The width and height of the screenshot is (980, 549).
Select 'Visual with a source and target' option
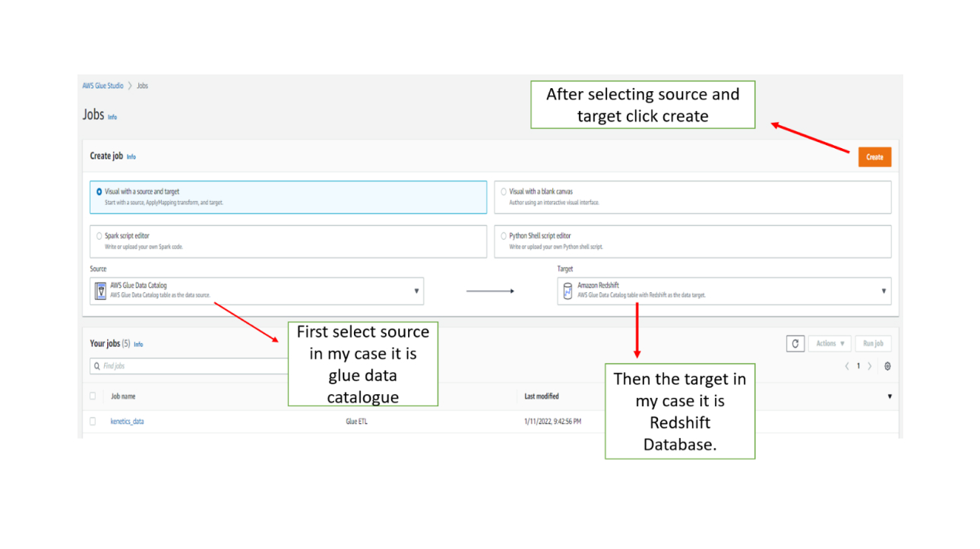pyautogui.click(x=288, y=197)
